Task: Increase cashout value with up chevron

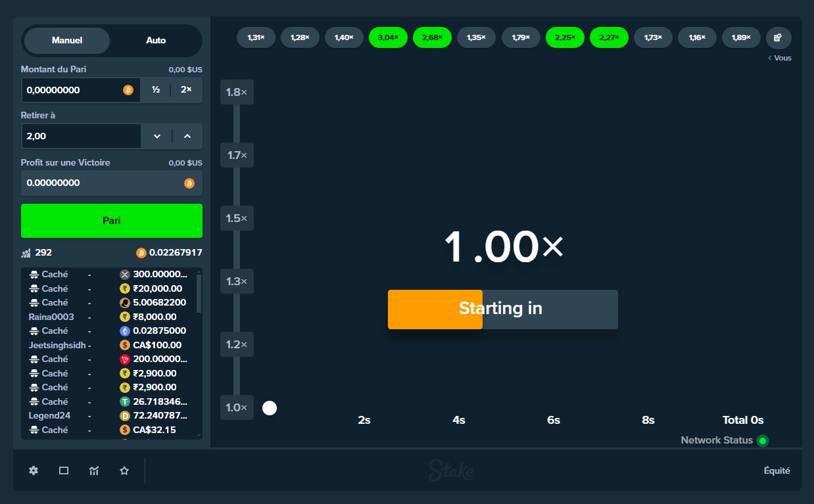Action: [x=187, y=136]
